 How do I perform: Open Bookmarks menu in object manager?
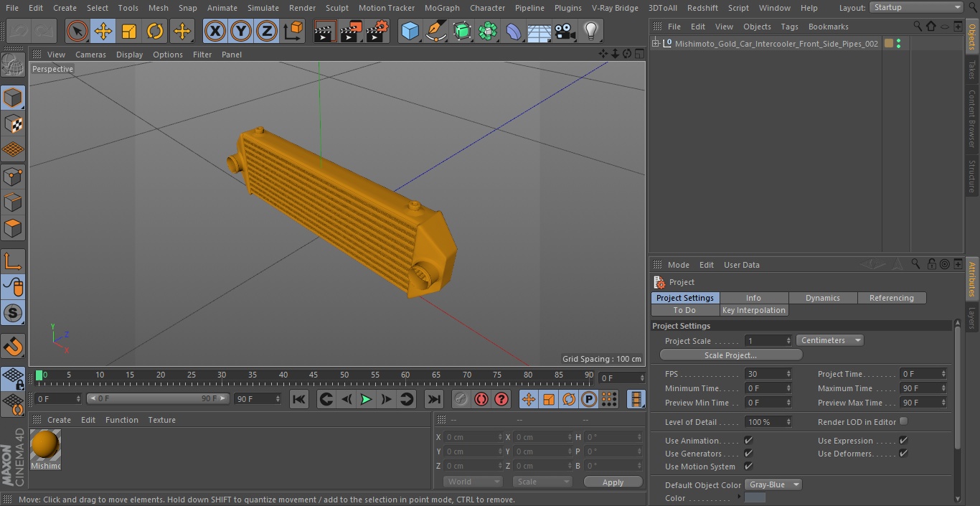coord(828,27)
